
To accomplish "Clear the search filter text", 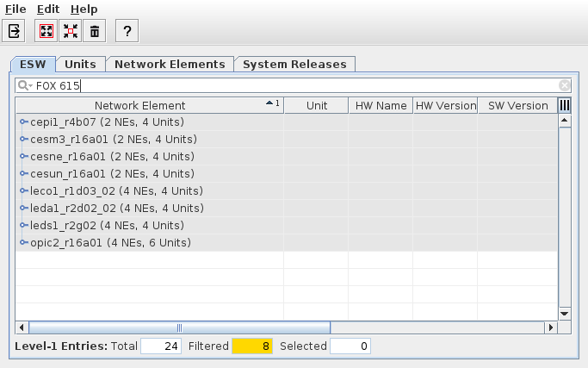I will 565,85.
